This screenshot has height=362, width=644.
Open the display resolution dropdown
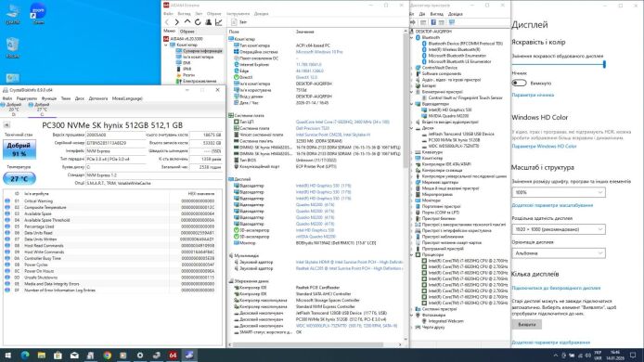point(558,229)
